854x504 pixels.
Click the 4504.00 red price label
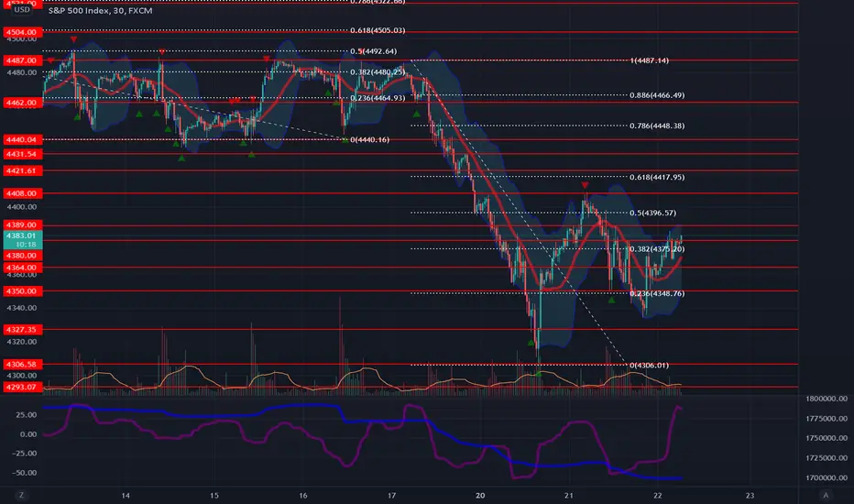coord(22,32)
